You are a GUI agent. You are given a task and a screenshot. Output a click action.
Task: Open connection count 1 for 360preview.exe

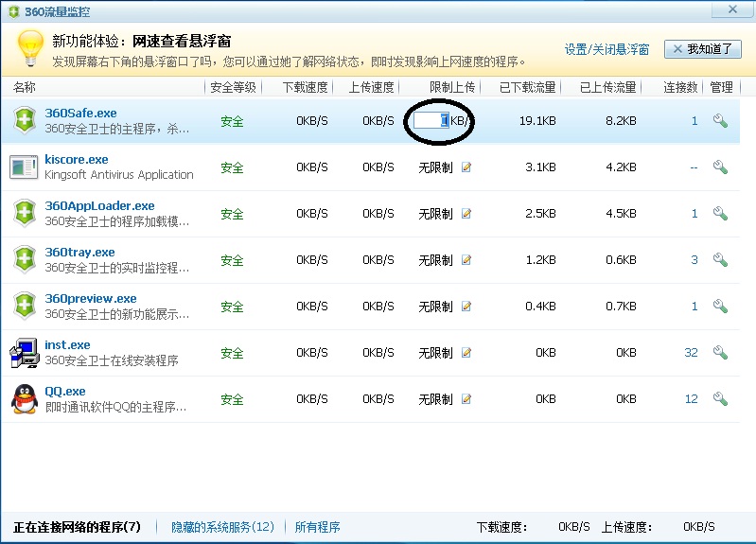pos(694,307)
